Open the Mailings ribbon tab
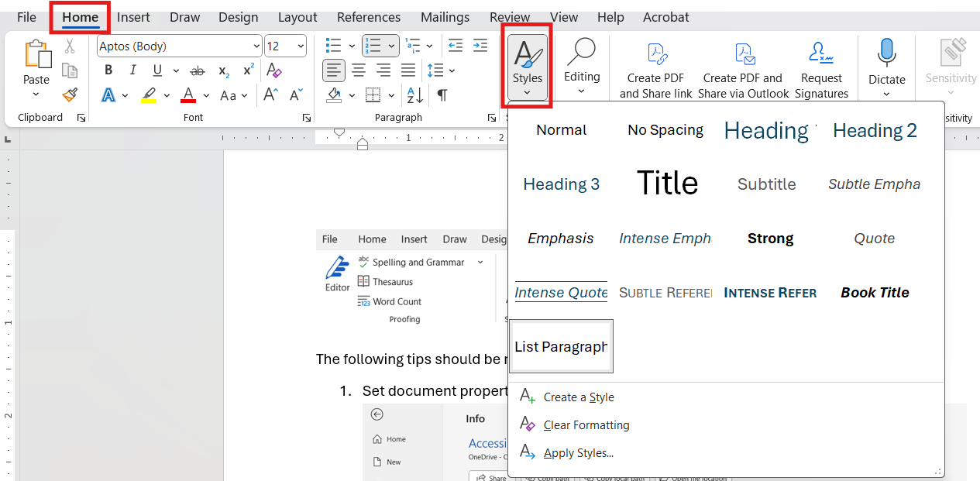This screenshot has height=481, width=980. [445, 17]
